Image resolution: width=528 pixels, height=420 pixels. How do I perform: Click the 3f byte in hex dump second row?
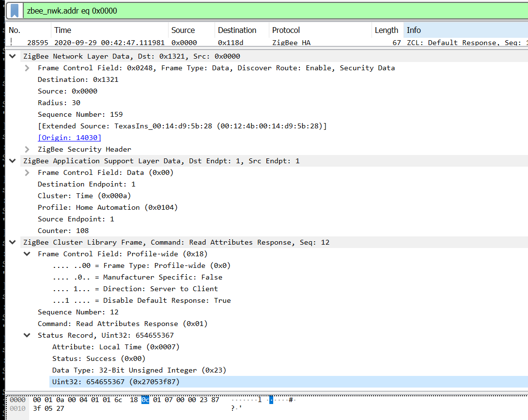pyautogui.click(x=37, y=408)
